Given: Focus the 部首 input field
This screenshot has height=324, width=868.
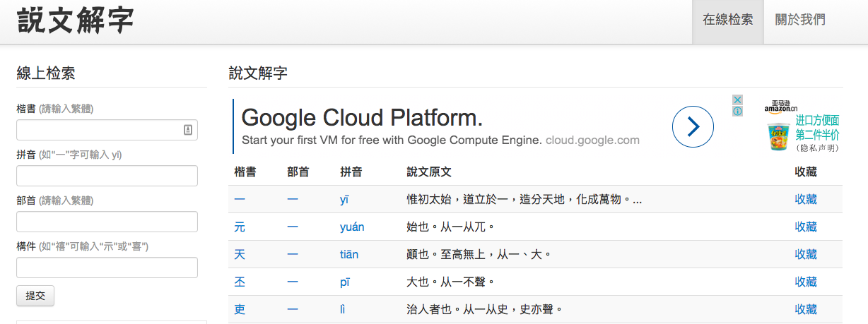Looking at the screenshot, I should click(x=107, y=222).
